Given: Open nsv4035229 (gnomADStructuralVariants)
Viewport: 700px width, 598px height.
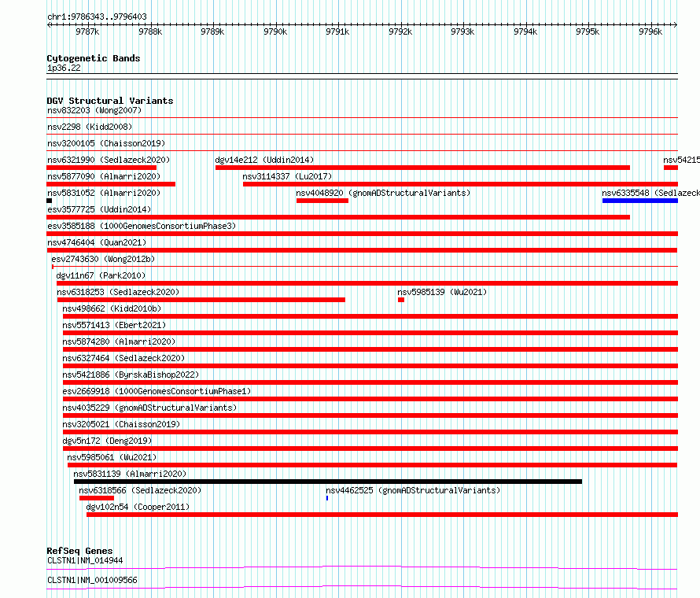Looking at the screenshot, I should [149, 408].
